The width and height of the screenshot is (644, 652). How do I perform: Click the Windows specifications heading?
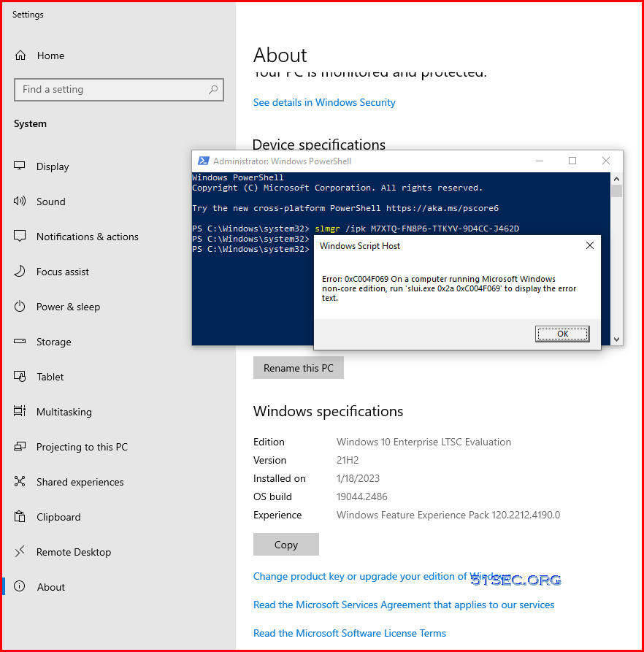328,411
